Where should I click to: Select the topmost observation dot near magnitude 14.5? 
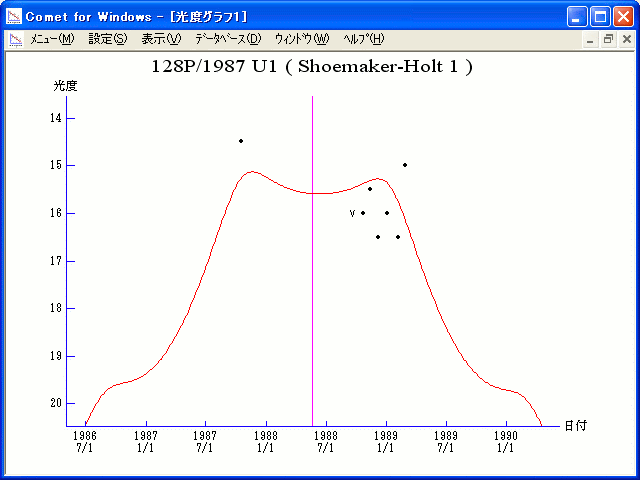point(241,141)
